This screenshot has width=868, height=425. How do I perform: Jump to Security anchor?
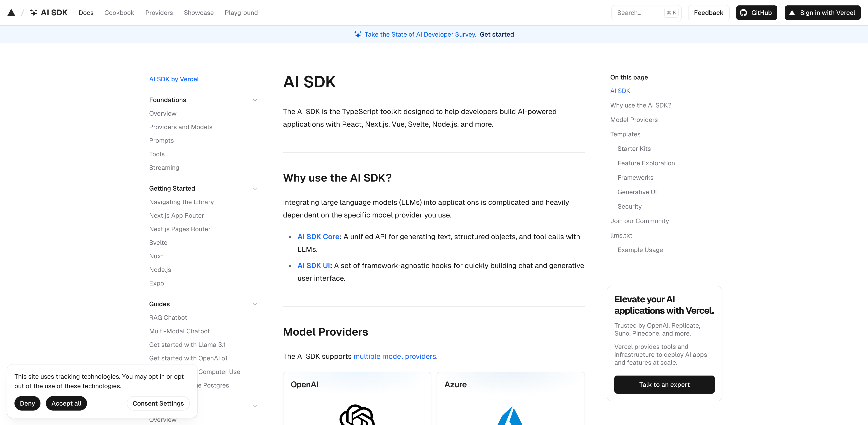[x=630, y=207]
